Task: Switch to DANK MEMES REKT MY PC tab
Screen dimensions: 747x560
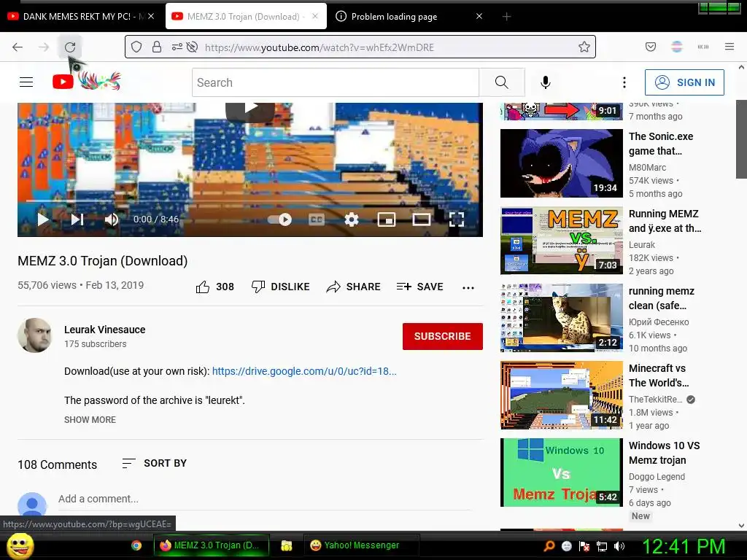Action: tap(76, 17)
